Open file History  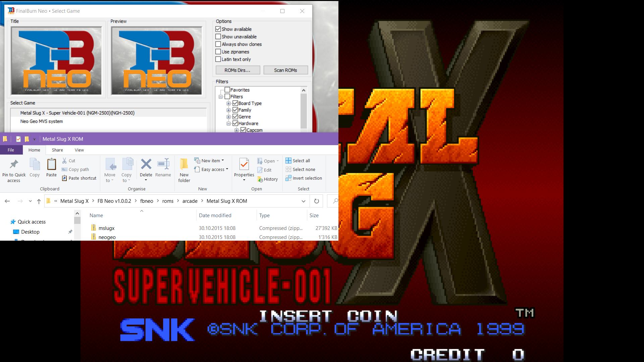[x=268, y=179]
